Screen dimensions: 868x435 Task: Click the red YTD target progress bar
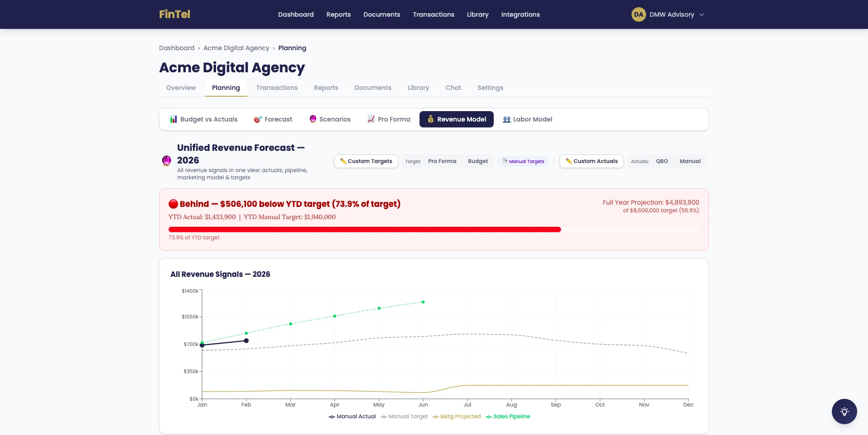point(364,229)
